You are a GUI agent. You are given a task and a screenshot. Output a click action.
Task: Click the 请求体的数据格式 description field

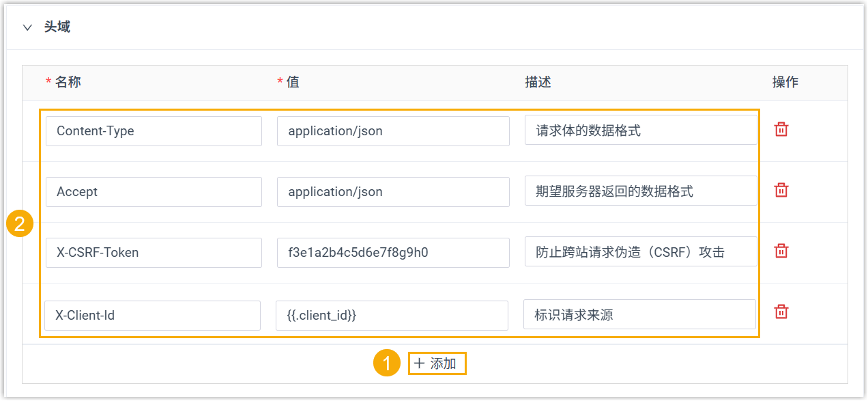pyautogui.click(x=641, y=131)
